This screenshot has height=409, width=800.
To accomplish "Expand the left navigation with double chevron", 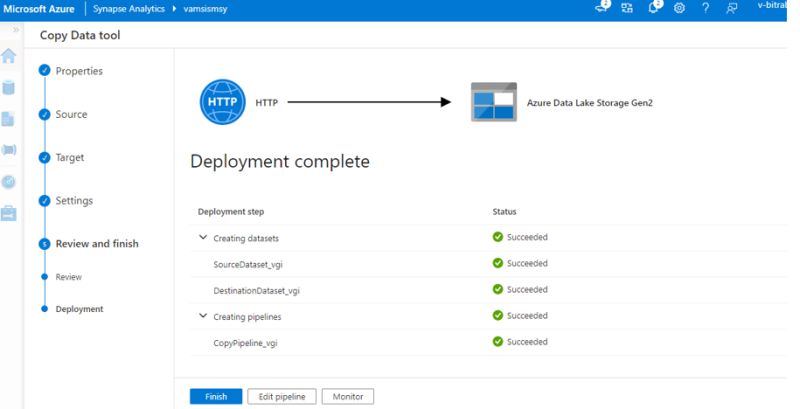I will pyautogui.click(x=16, y=30).
